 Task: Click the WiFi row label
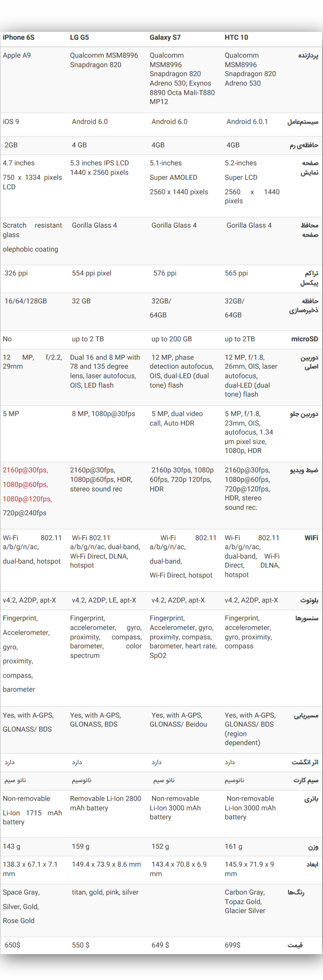[311, 538]
